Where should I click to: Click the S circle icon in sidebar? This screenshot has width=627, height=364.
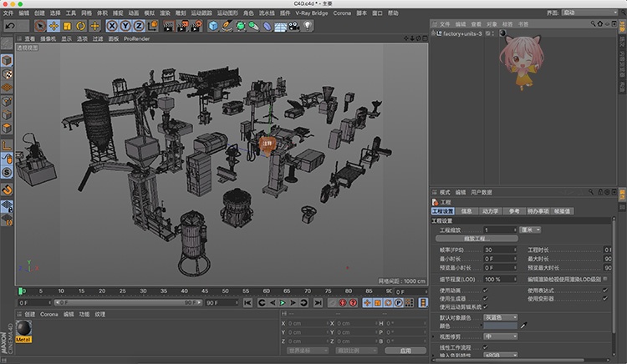7,173
